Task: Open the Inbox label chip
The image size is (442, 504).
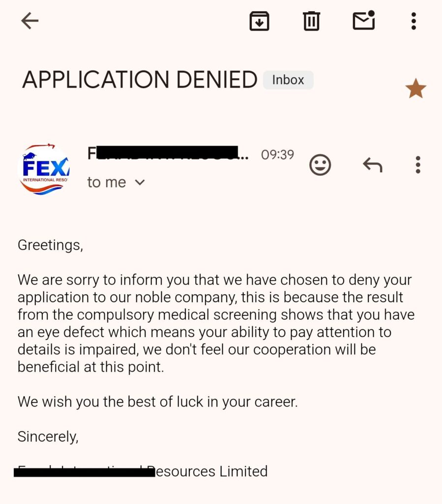Action: point(288,80)
